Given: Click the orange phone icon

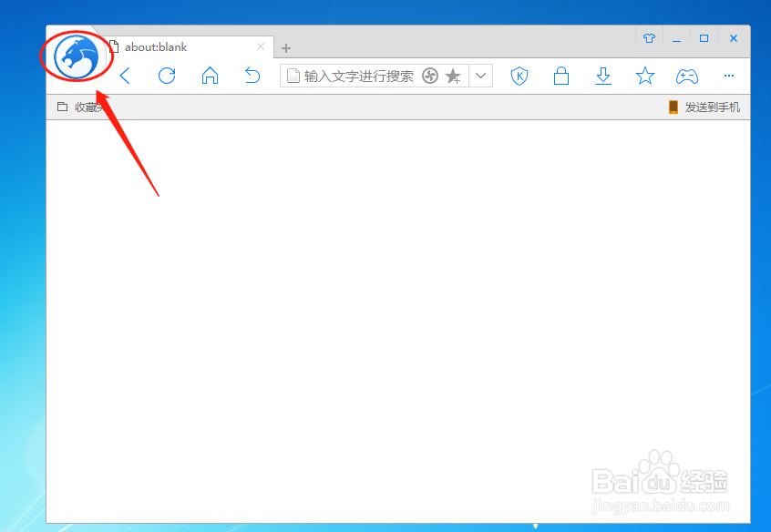Looking at the screenshot, I should pyautogui.click(x=673, y=107).
